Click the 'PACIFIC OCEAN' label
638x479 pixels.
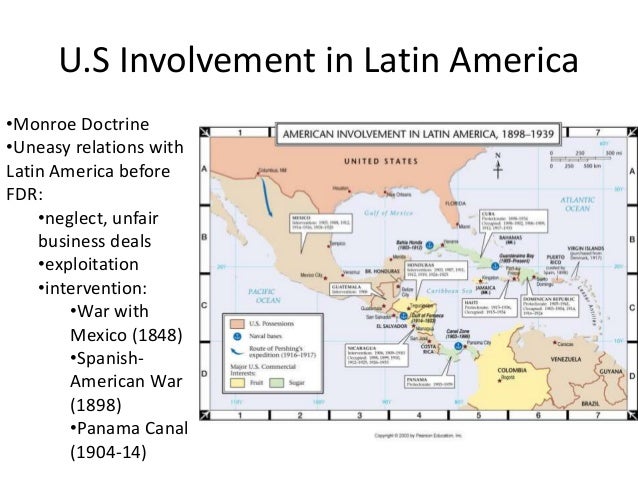tap(264, 296)
